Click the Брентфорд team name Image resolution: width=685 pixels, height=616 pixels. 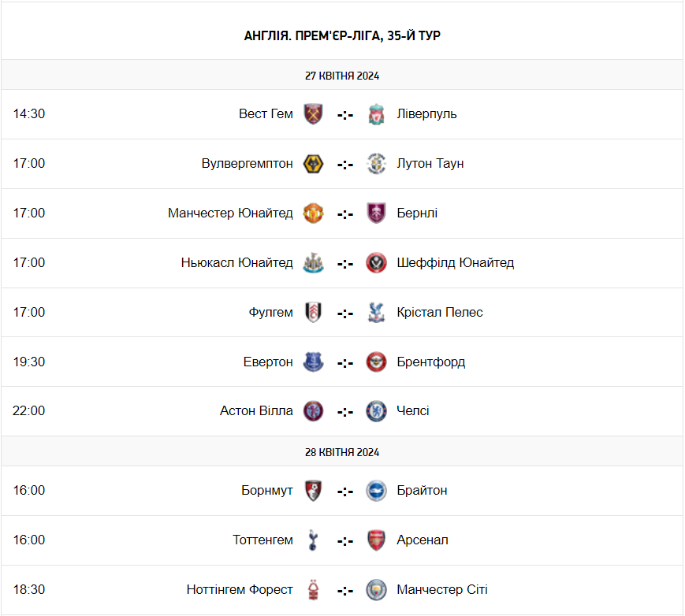[x=430, y=362]
